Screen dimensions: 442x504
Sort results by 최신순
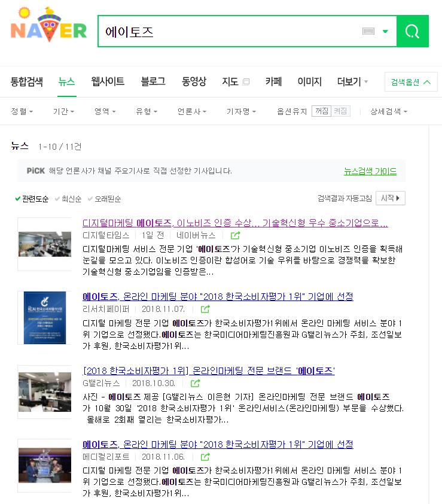coord(68,199)
